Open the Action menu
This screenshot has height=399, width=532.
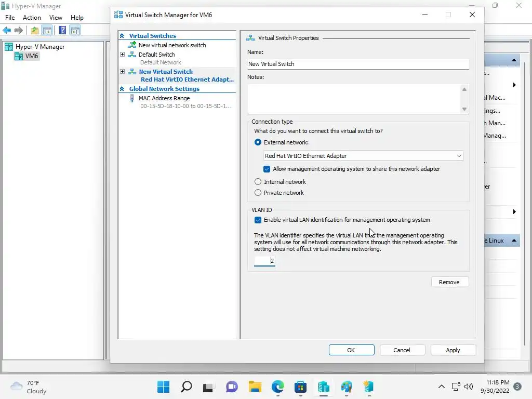32,18
